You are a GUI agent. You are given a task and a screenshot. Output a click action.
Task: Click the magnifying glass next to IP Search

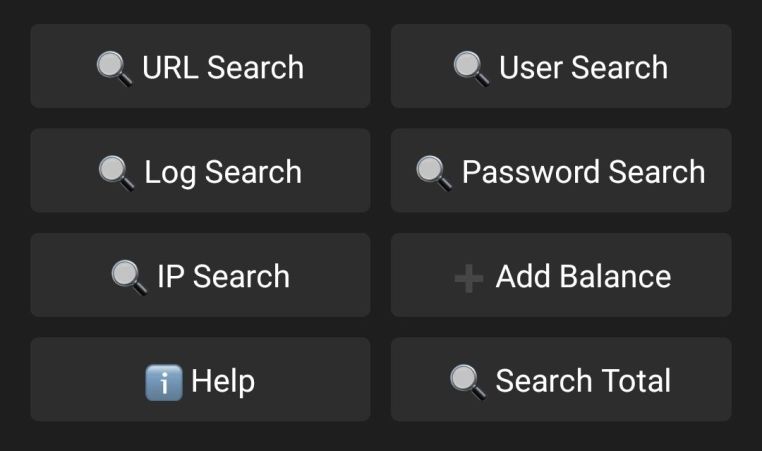click(129, 277)
